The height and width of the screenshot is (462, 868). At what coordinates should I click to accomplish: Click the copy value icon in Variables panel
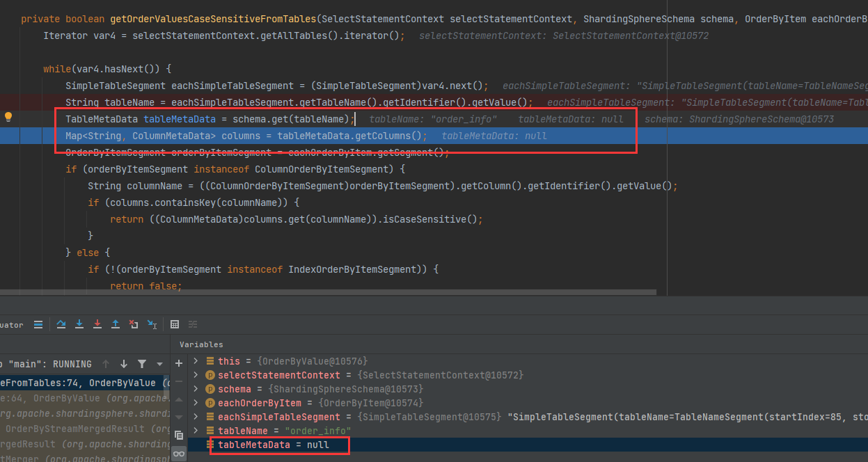(x=179, y=435)
